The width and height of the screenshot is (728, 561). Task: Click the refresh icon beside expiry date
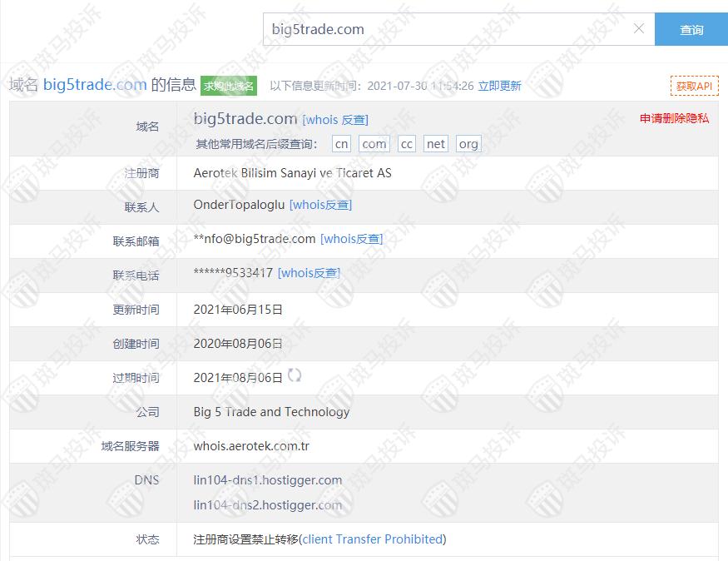(295, 375)
